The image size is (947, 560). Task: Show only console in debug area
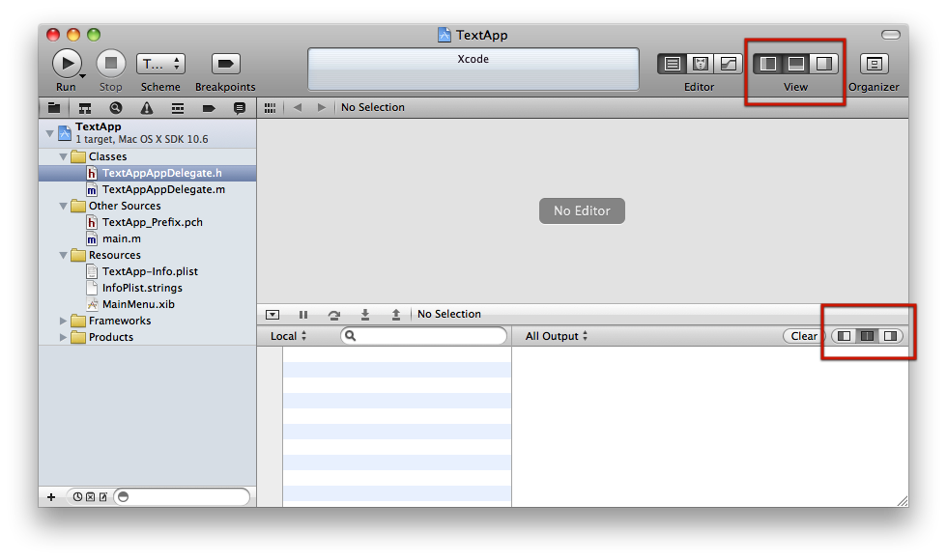click(890, 336)
